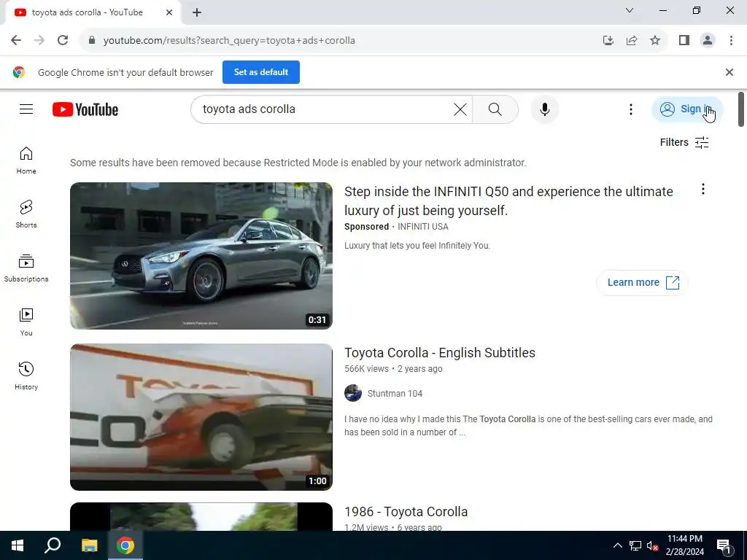747x560 pixels.
Task: Toggle the Chrome side panel
Action: (x=684, y=41)
